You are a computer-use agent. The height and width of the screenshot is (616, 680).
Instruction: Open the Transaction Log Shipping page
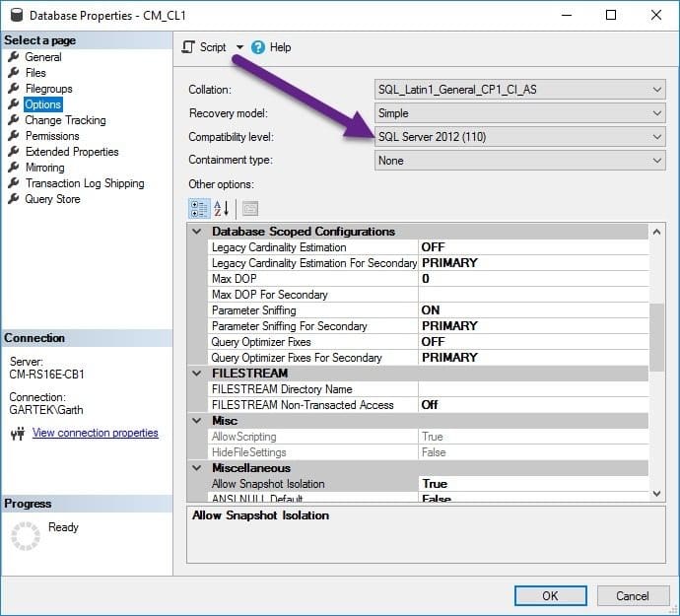[x=85, y=183]
